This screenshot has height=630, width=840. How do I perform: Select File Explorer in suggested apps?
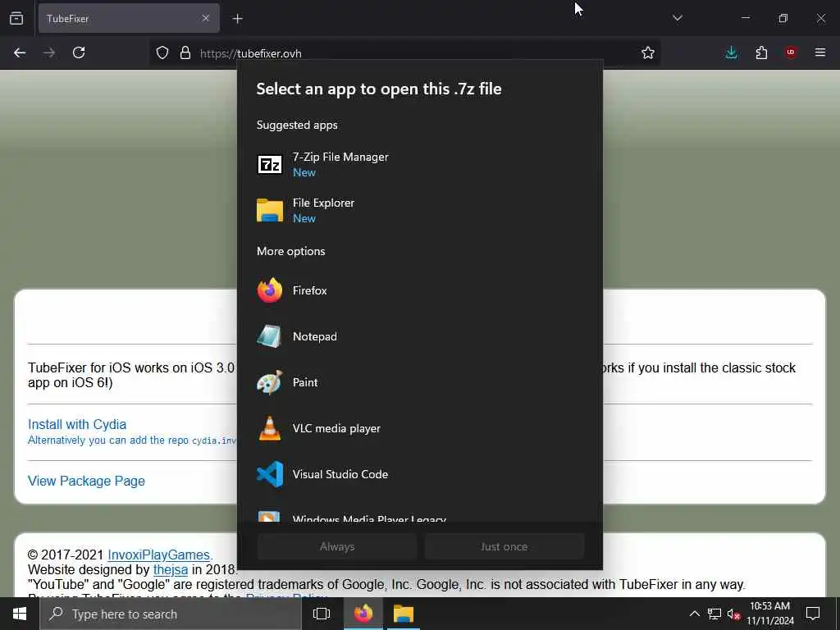(420, 210)
